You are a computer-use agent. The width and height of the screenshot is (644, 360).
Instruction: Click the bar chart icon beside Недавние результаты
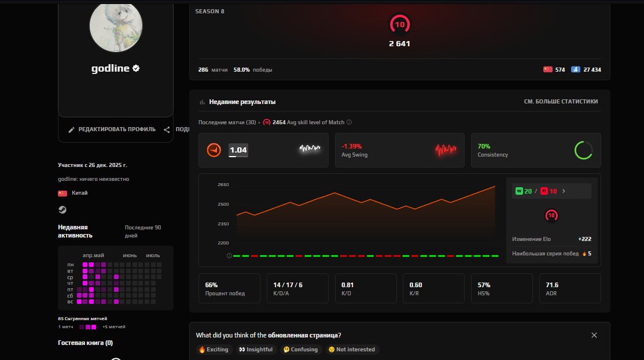[x=202, y=102]
